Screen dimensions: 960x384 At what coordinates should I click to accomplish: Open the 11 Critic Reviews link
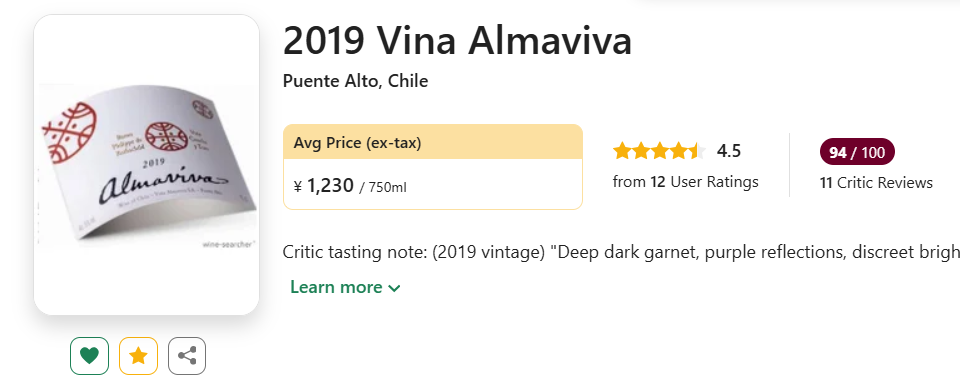pyautogui.click(x=876, y=183)
